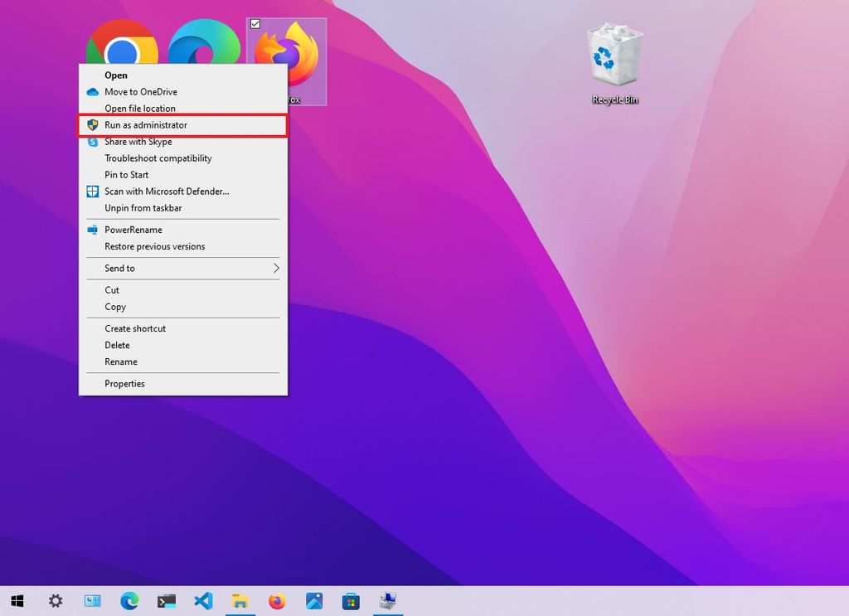Launch Firefox from the taskbar
The image size is (849, 616).
(x=277, y=600)
